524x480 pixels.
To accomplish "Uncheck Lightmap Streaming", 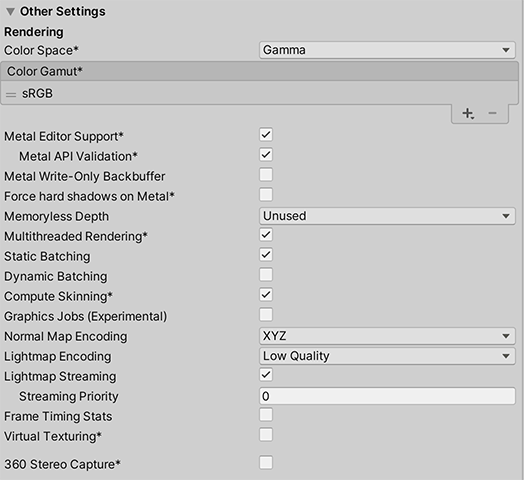I will [266, 375].
